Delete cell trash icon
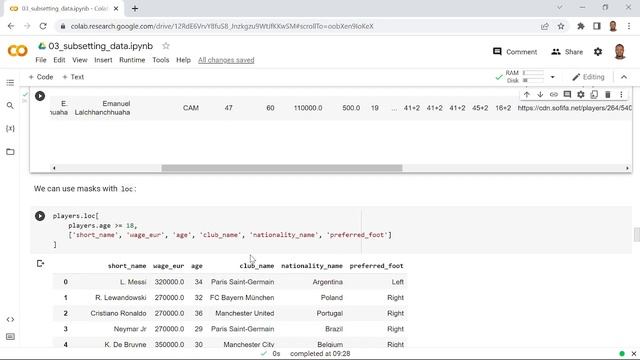Image resolution: width=640 pixels, height=360 pixels. 607,95
